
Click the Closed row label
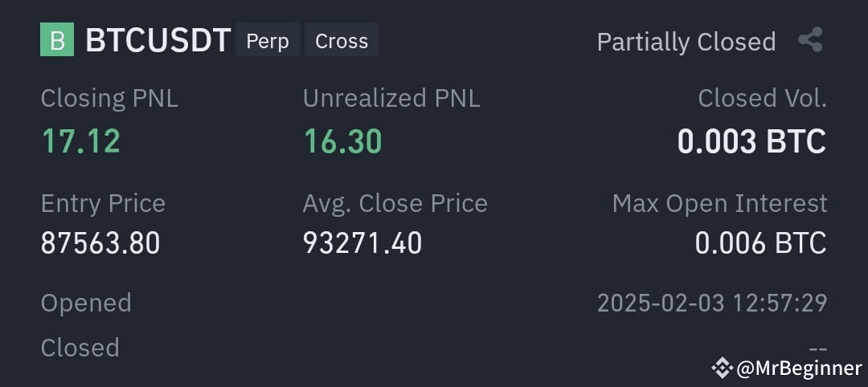(80, 348)
